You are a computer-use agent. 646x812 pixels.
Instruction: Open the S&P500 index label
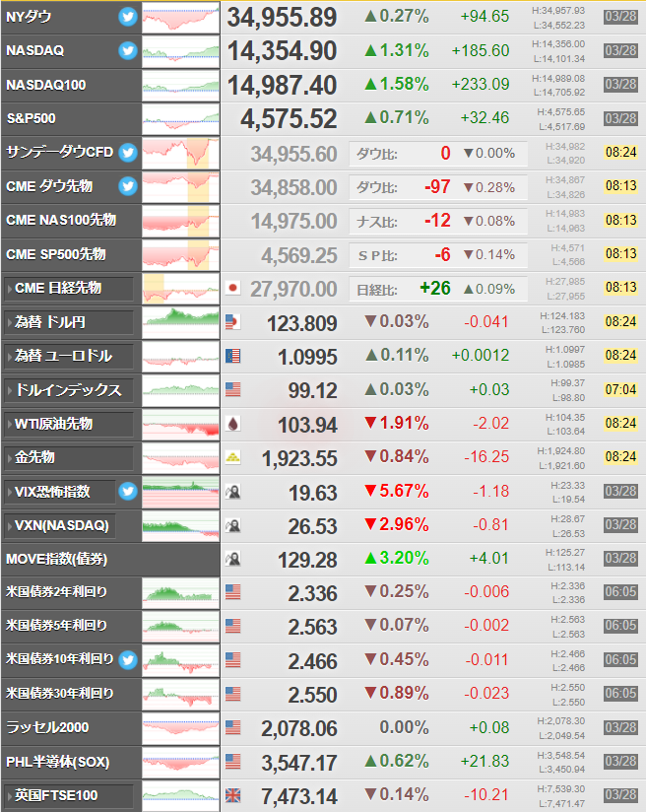point(32,118)
